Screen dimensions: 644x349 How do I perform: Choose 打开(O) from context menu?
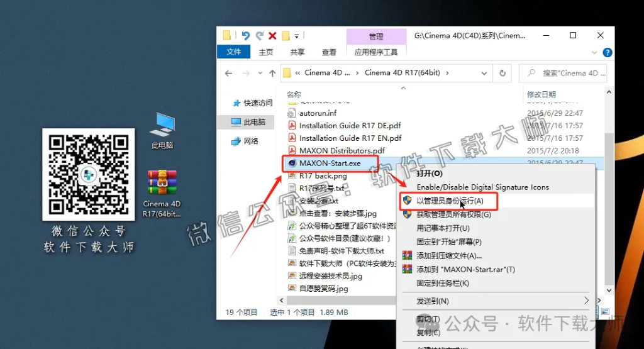click(430, 174)
